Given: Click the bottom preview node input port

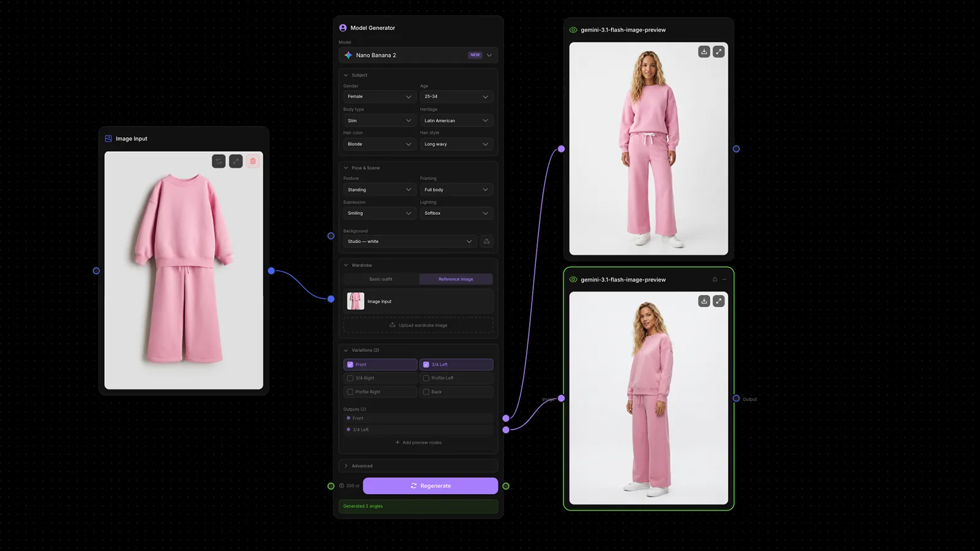Looking at the screenshot, I should (x=561, y=399).
